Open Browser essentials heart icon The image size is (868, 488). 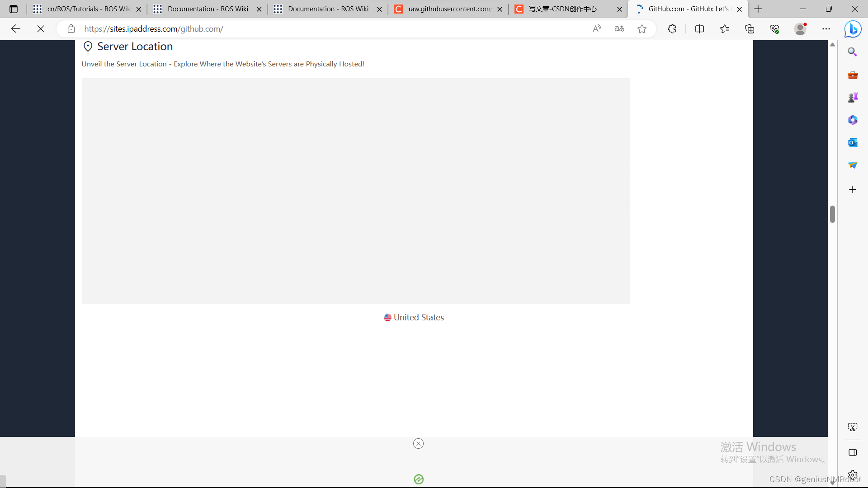pos(774,29)
